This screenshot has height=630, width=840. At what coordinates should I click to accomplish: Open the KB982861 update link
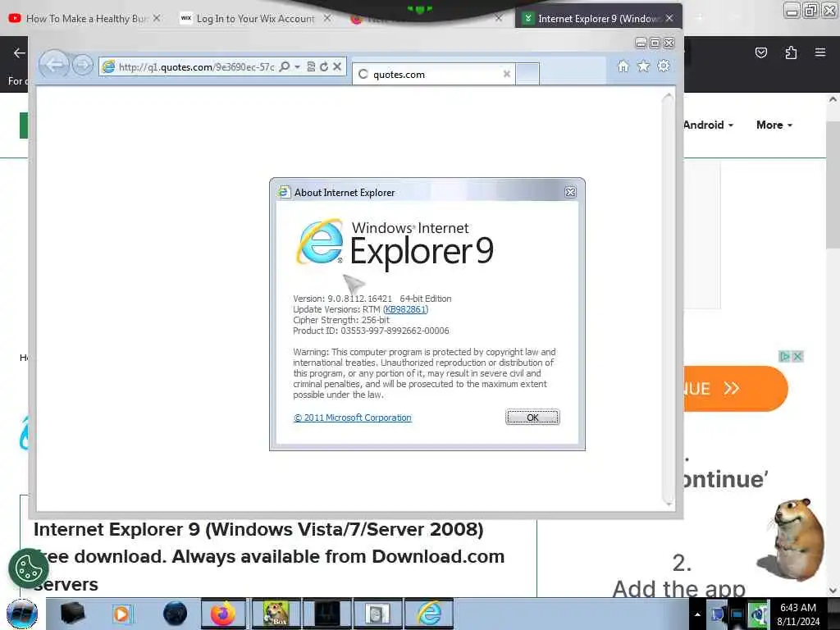405,309
